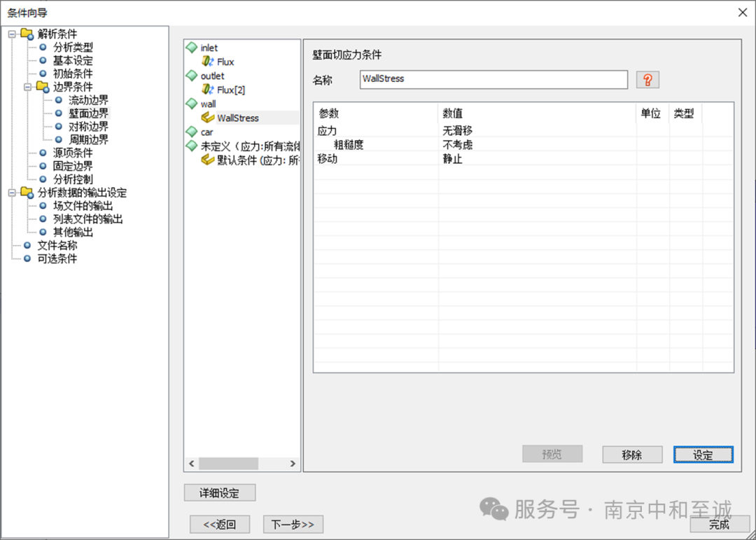
Task: Open the 分析控制 page
Action: click(x=73, y=179)
